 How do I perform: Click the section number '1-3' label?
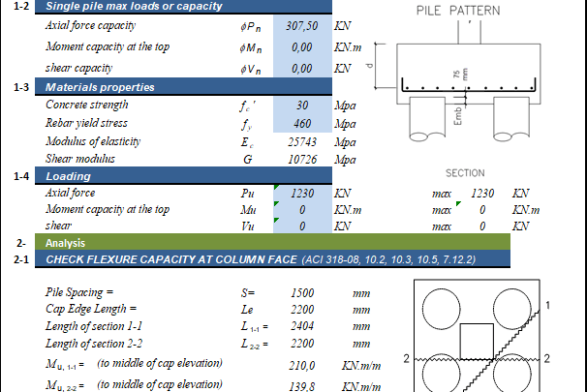(21, 87)
